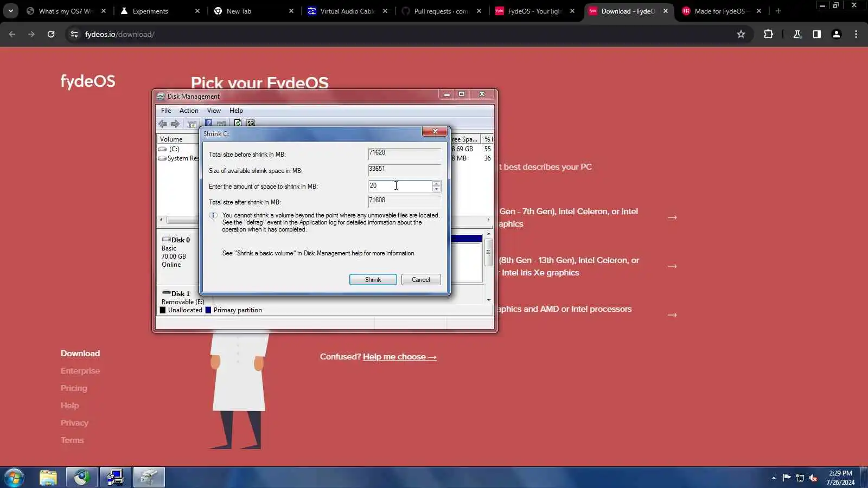Click Action Center flag in system tray
868x488 pixels.
pyautogui.click(x=787, y=478)
